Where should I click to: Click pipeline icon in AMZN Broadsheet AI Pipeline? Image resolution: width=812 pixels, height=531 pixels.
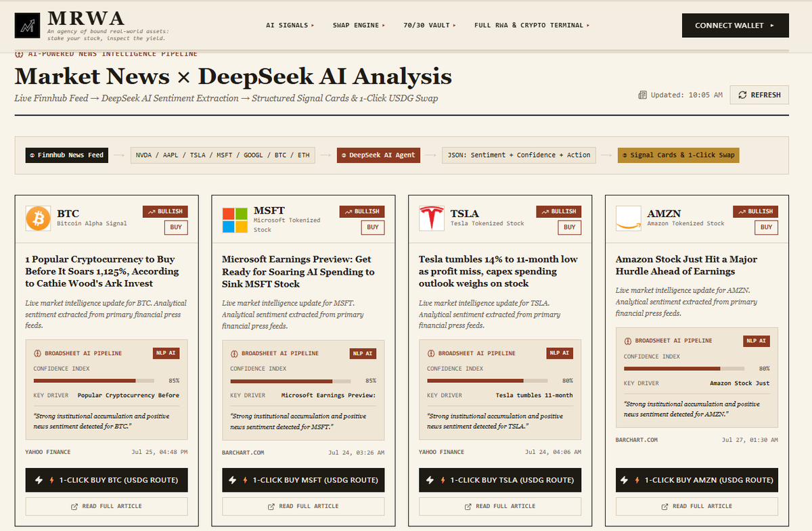[628, 341]
